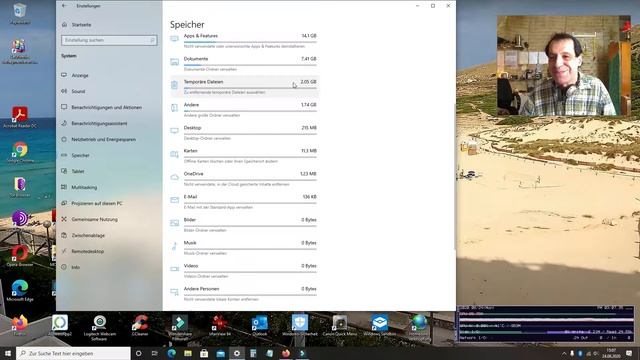Click the Temporäre Dateien label
640x360 pixels.
click(203, 82)
